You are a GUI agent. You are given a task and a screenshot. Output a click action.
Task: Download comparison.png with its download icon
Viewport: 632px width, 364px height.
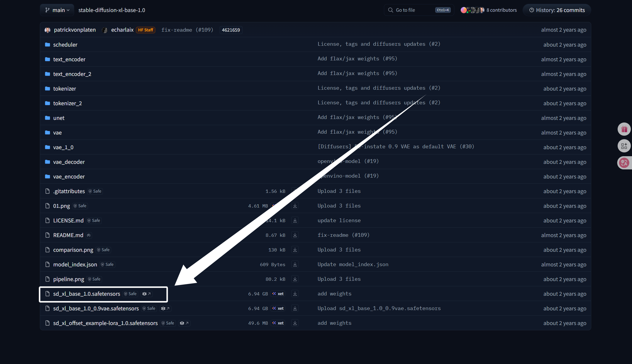click(295, 250)
